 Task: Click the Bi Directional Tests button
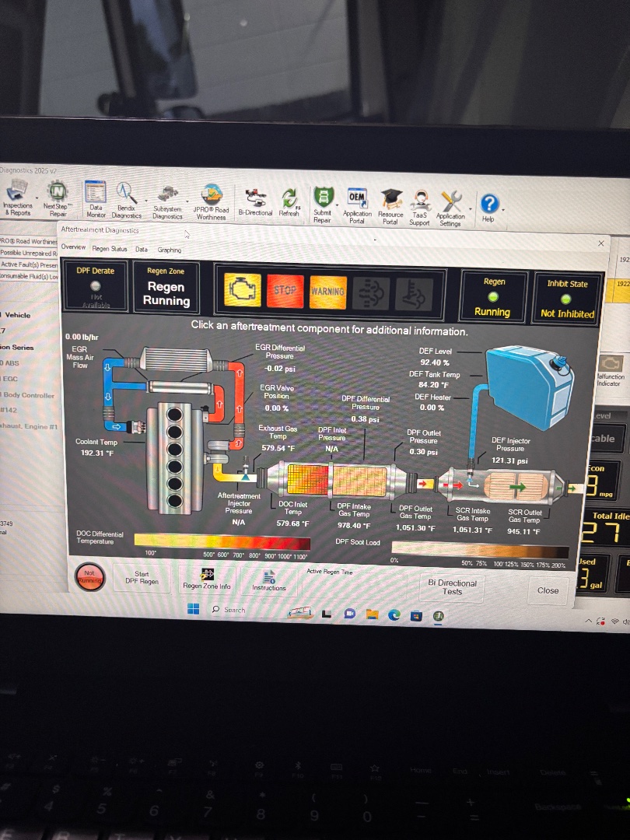coord(452,586)
